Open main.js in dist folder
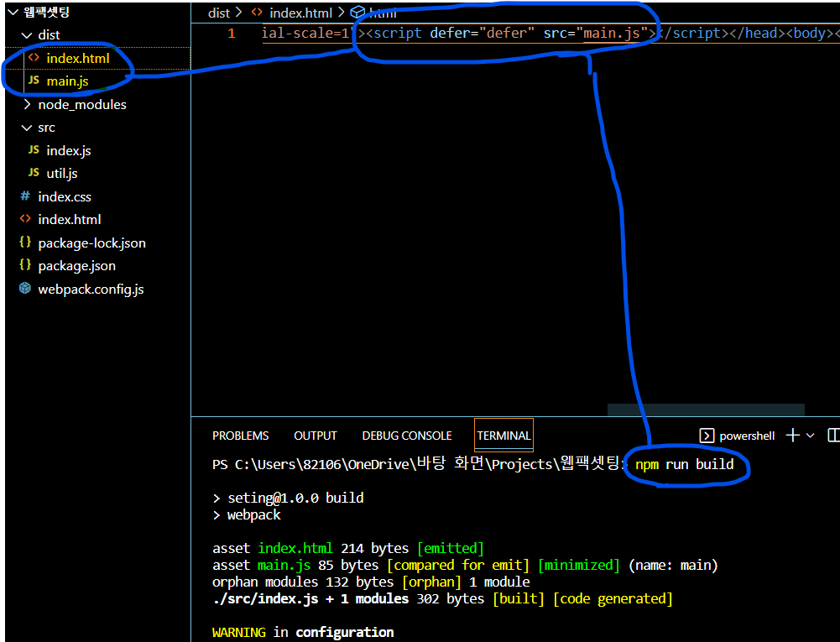The width and height of the screenshot is (840, 642). tap(67, 81)
